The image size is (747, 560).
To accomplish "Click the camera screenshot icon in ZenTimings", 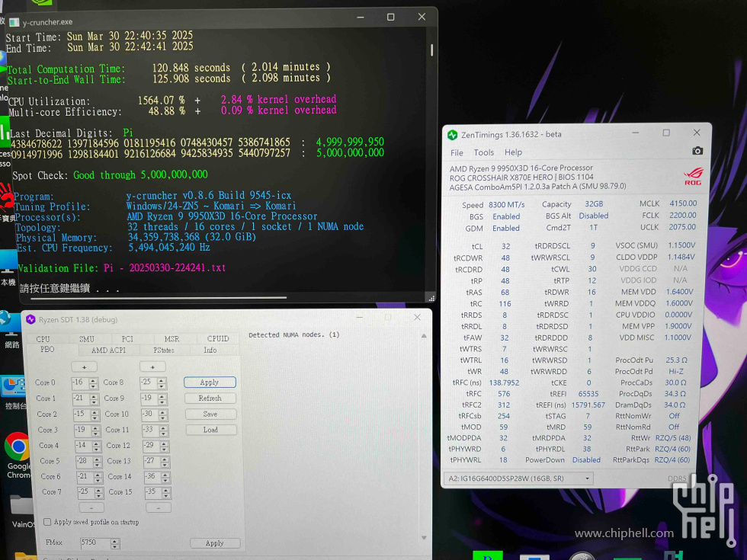I will [x=697, y=151].
